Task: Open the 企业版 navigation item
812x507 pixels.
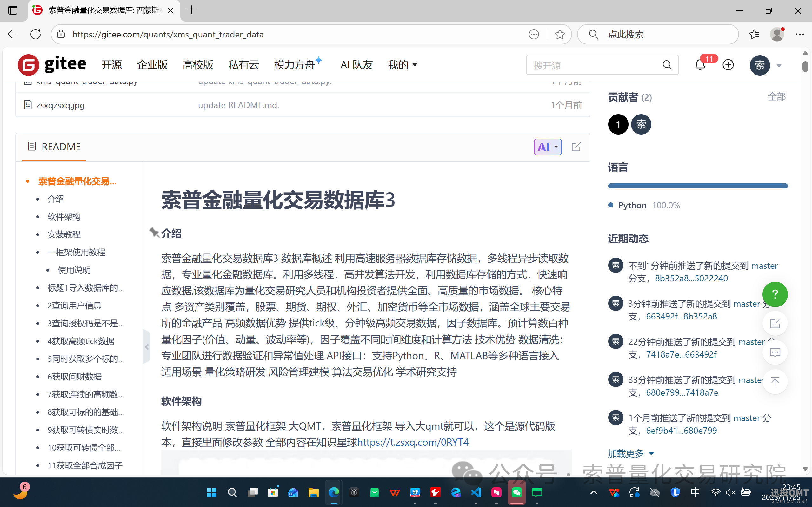Action: [x=152, y=65]
